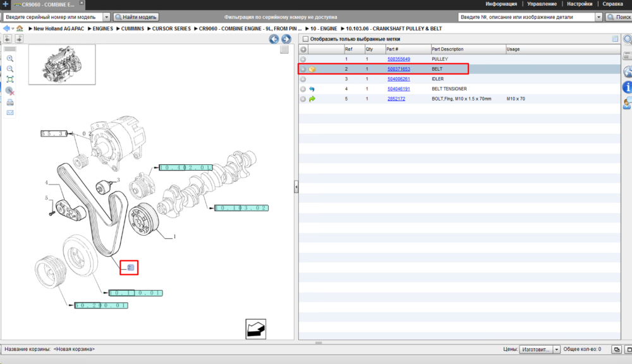Click the green arrow icon in BOLT row

tap(312, 99)
